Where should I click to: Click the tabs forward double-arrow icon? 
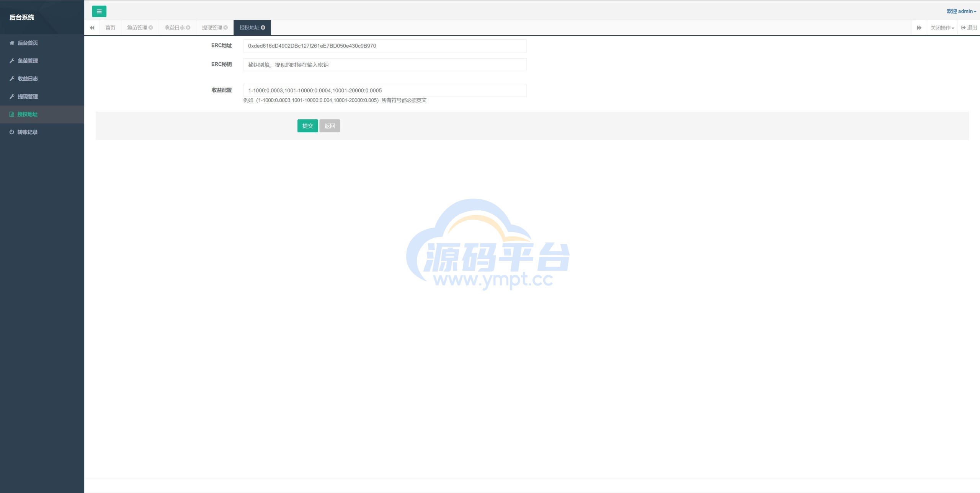(x=919, y=28)
